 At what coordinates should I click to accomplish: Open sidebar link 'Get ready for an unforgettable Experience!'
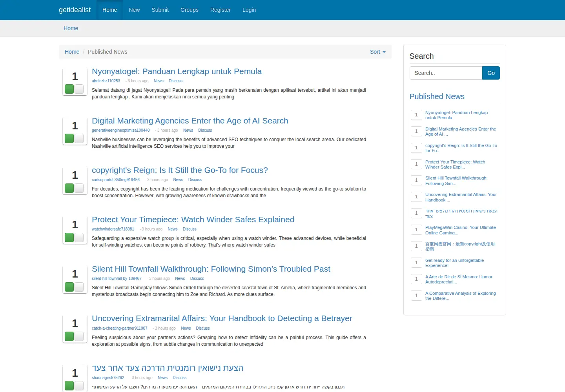tap(454, 263)
